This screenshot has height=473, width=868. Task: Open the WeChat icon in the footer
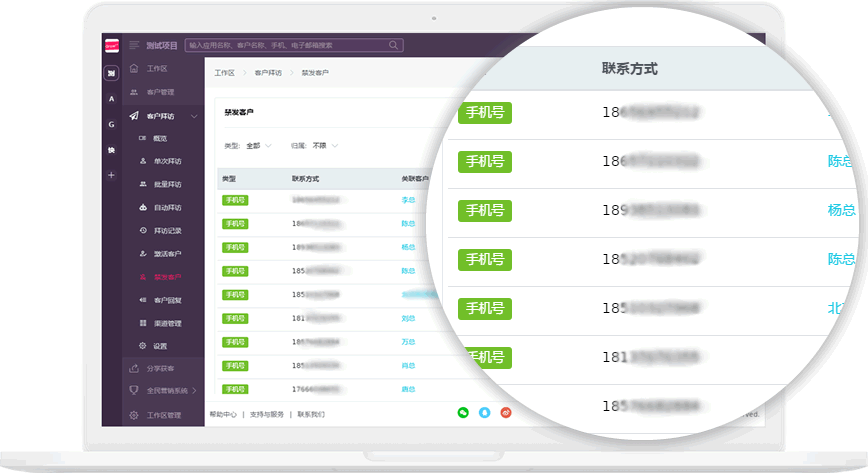tap(463, 412)
